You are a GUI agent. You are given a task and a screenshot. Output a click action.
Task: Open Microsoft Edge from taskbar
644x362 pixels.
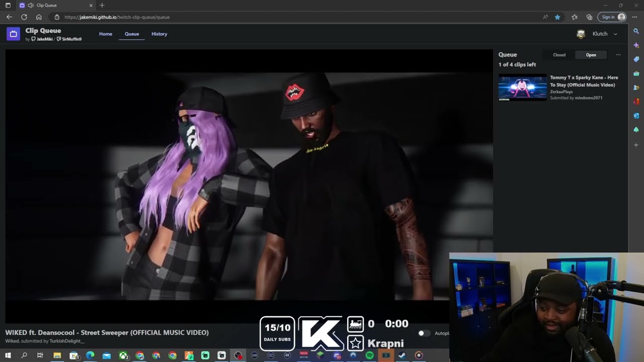[90, 355]
